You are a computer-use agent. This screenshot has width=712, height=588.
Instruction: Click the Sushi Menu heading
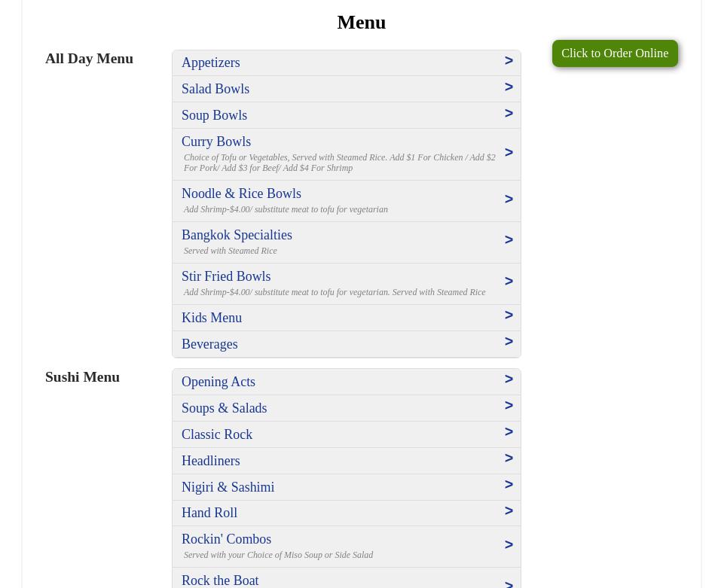click(82, 376)
